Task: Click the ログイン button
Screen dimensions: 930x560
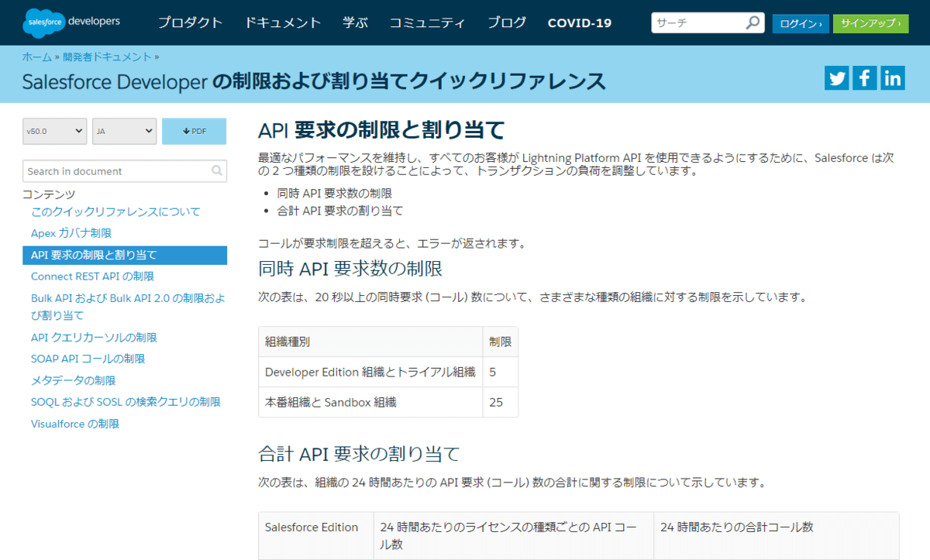Action: click(800, 23)
